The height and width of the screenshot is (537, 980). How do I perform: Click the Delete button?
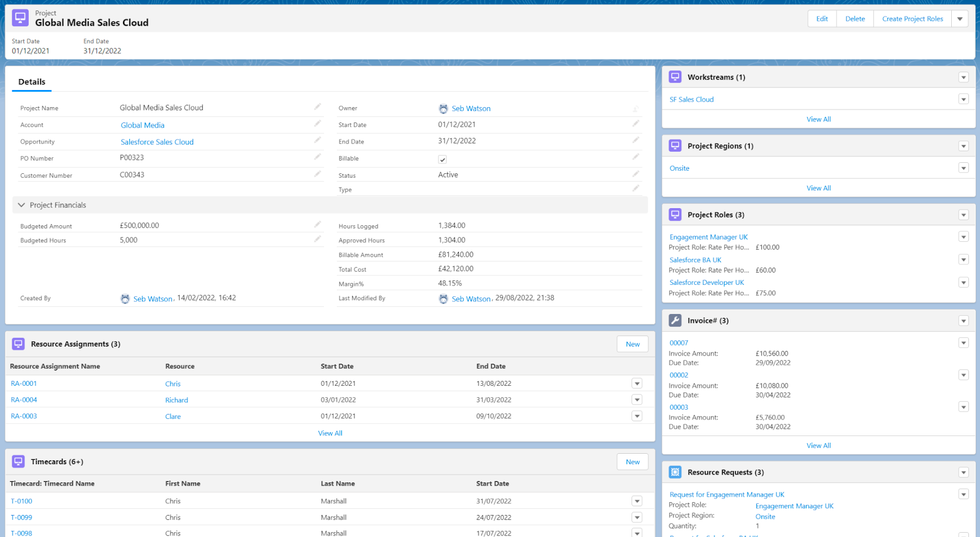click(855, 19)
